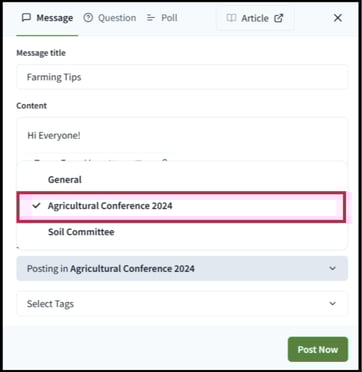Switch to the Poll tab

(162, 18)
